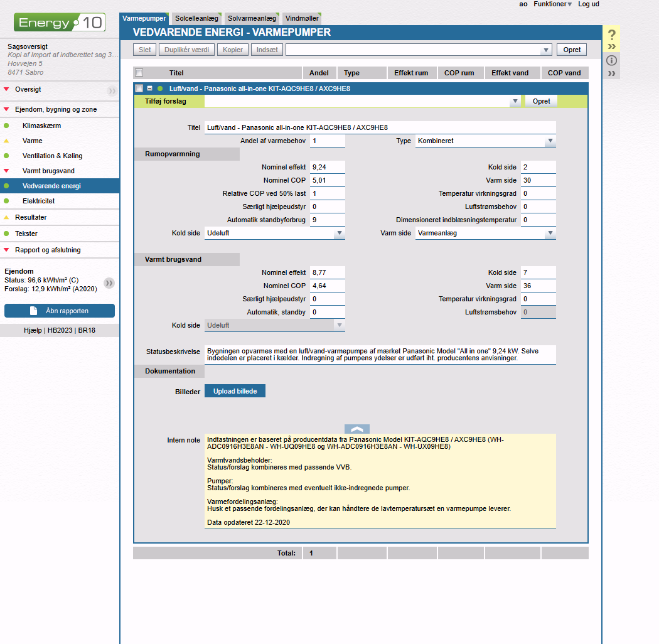This screenshot has height=644, width=659.
Task: Click the Ejendom status double-arrow icon
Action: (x=109, y=283)
